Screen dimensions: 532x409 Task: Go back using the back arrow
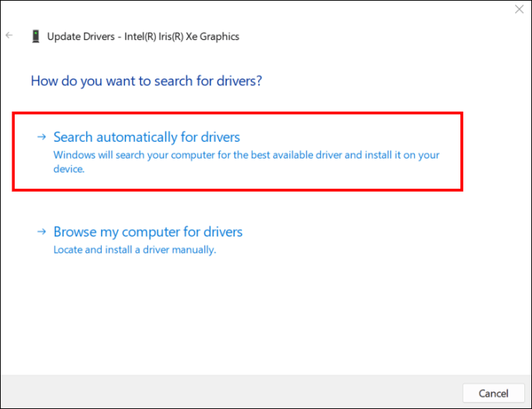pyautogui.click(x=9, y=35)
